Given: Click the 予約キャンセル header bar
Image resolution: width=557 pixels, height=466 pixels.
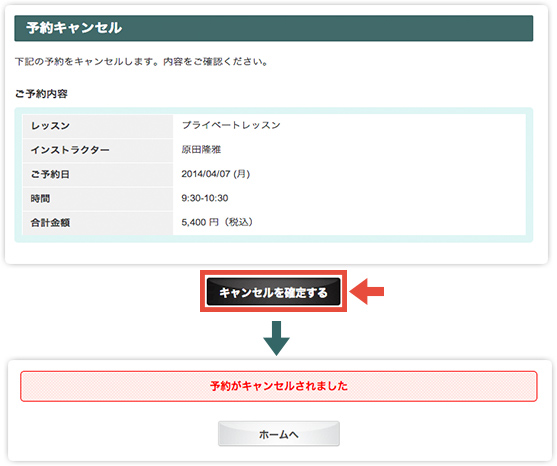Looking at the screenshot, I should click(x=274, y=28).
